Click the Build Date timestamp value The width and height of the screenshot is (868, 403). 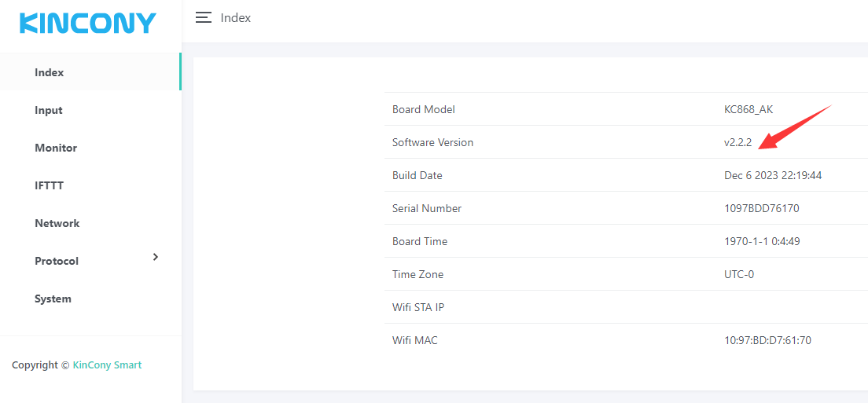pyautogui.click(x=773, y=175)
